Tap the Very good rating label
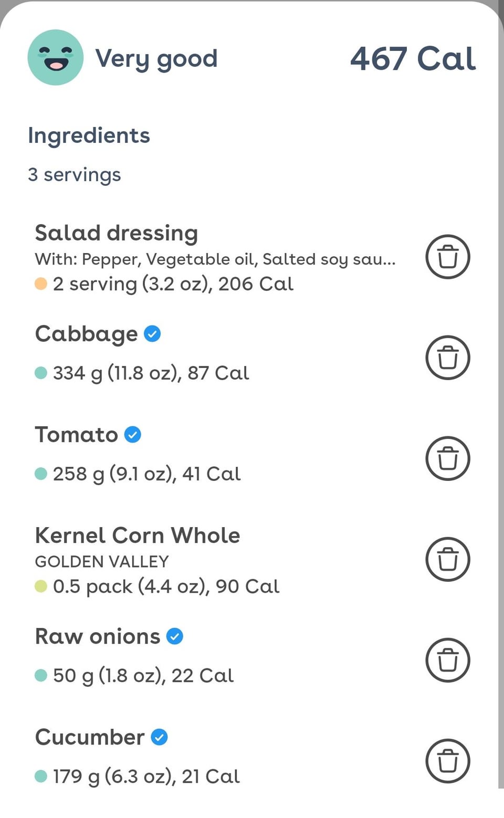 (156, 58)
